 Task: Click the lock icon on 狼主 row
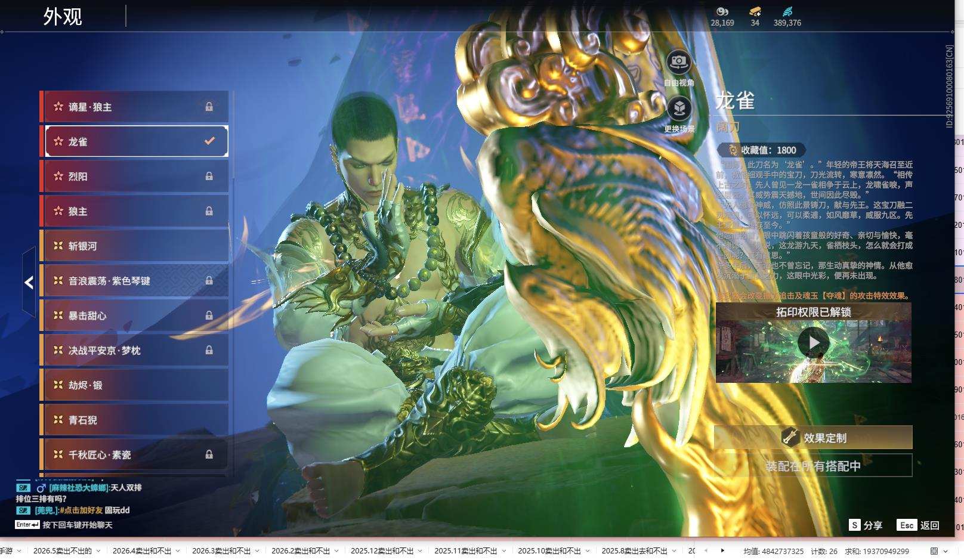[209, 211]
